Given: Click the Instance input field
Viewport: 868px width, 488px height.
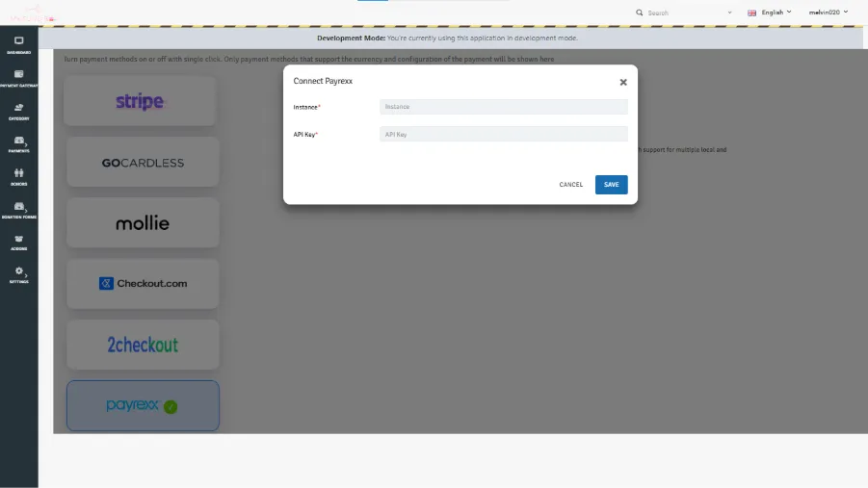Looking at the screenshot, I should (x=503, y=107).
